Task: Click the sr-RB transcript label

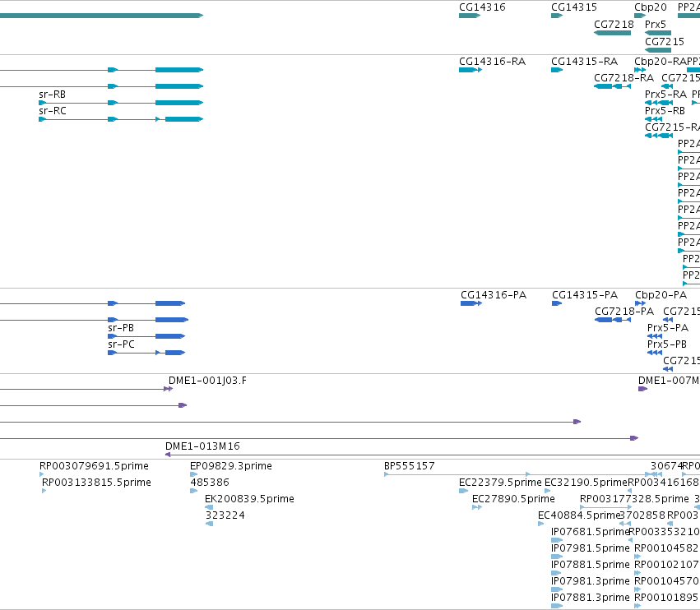Action: click(52, 95)
